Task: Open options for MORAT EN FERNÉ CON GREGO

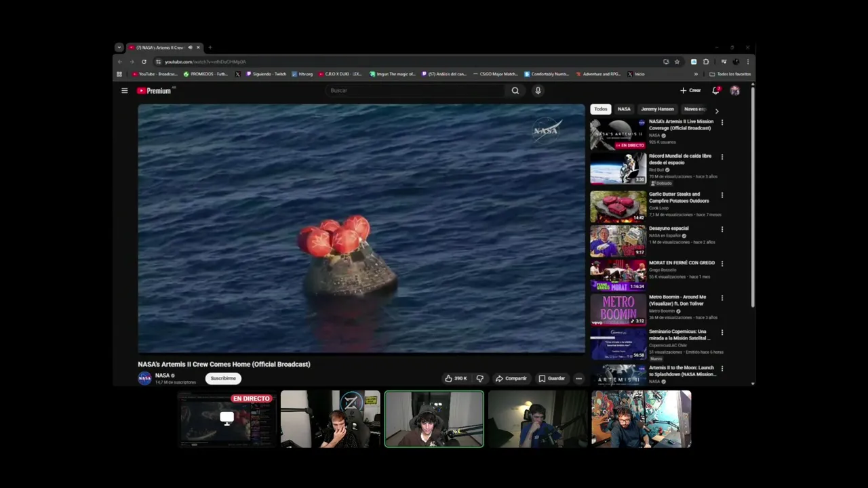Action: (x=722, y=264)
